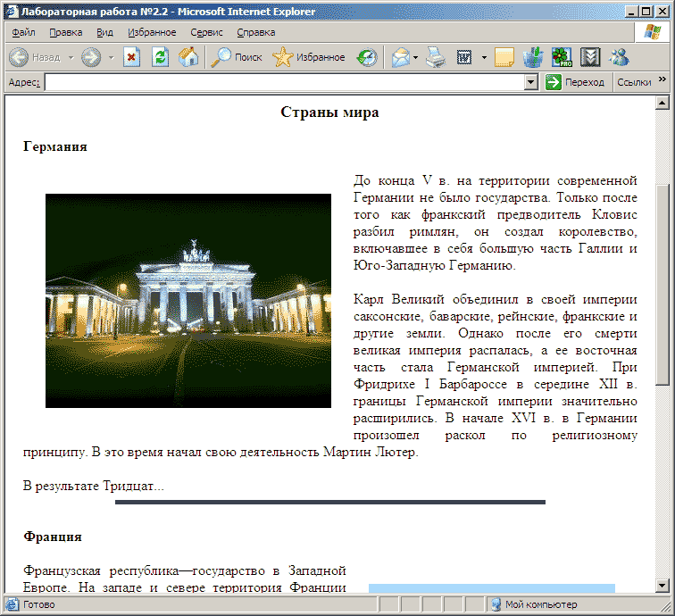Click inside the Адрес address field
Viewport: 675px width, 616px height.
click(285, 82)
